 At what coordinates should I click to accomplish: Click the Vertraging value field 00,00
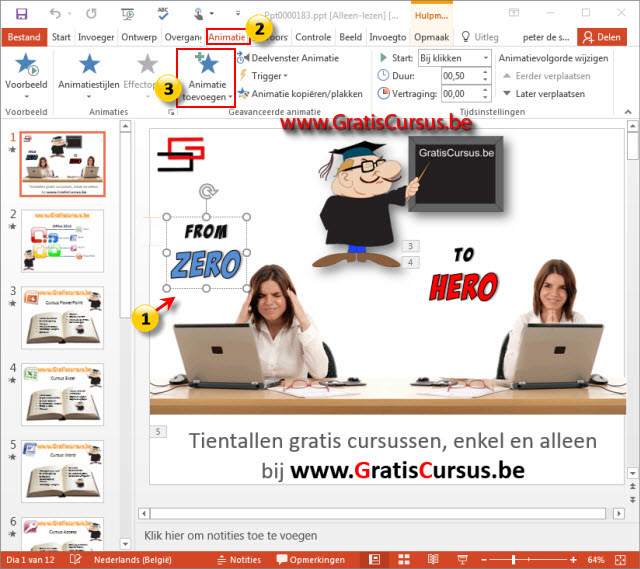pyautogui.click(x=460, y=94)
